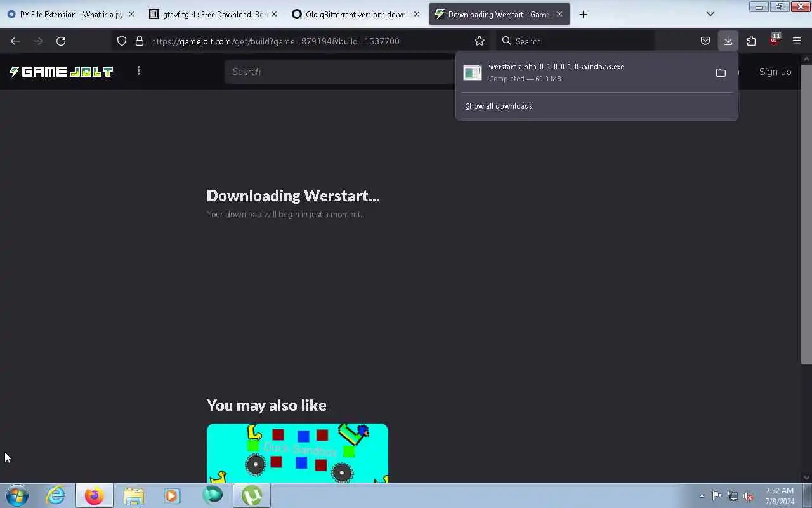This screenshot has height=508, width=812.
Task: Show hidden system tray icons
Action: (x=702, y=496)
